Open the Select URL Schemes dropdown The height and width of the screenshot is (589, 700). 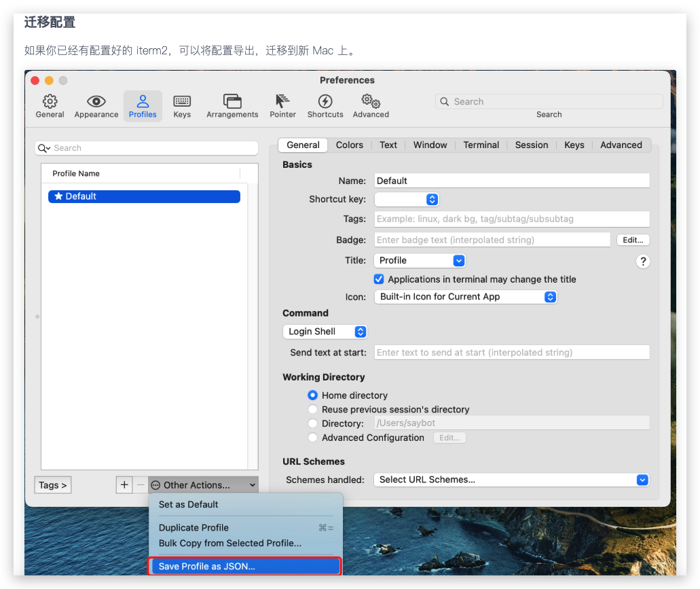[x=512, y=480]
